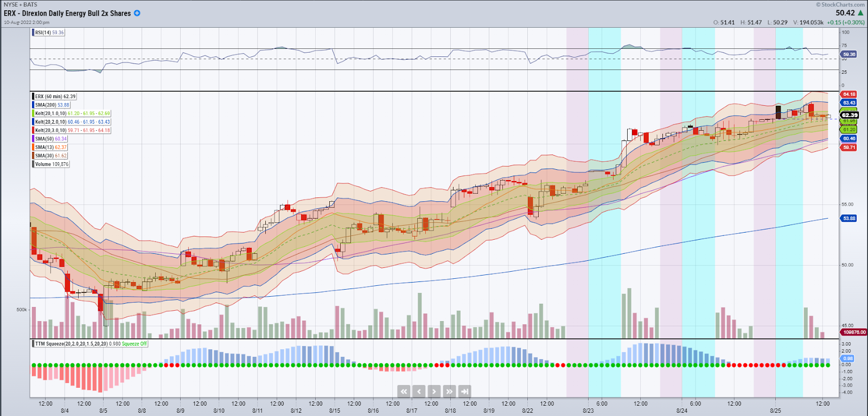
Task: Click the blue 63.43 price axis tag
Action: [849, 103]
